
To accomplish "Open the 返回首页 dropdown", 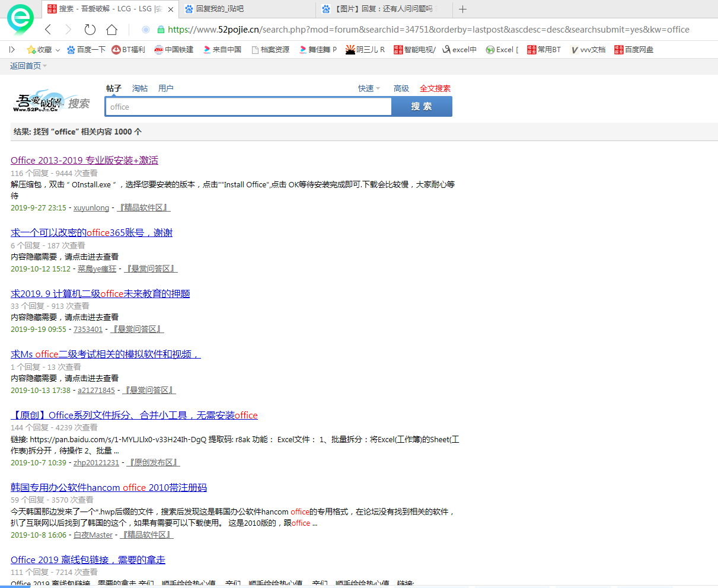I will (x=28, y=66).
